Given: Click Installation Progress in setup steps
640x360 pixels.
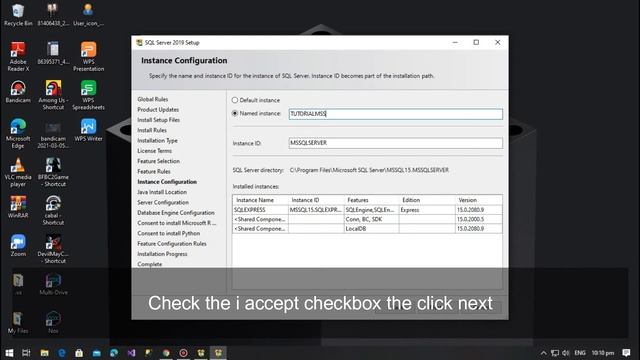Looking at the screenshot, I should [x=162, y=254].
